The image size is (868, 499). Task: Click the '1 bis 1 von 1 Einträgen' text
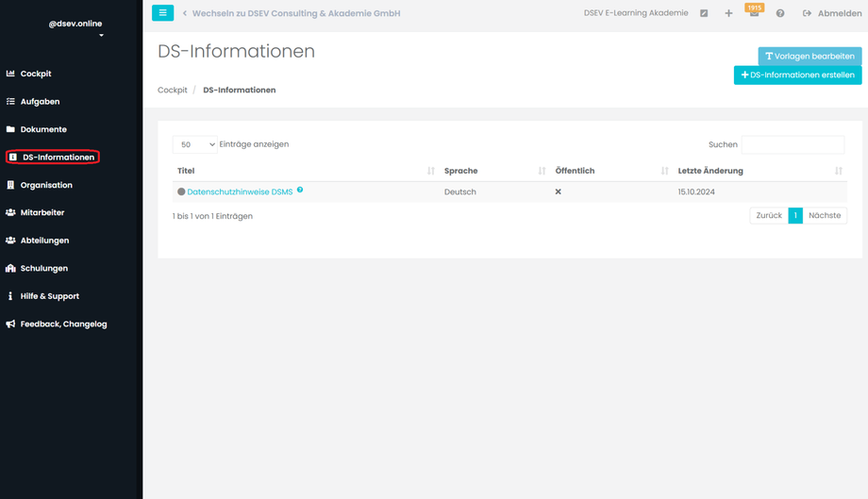212,216
